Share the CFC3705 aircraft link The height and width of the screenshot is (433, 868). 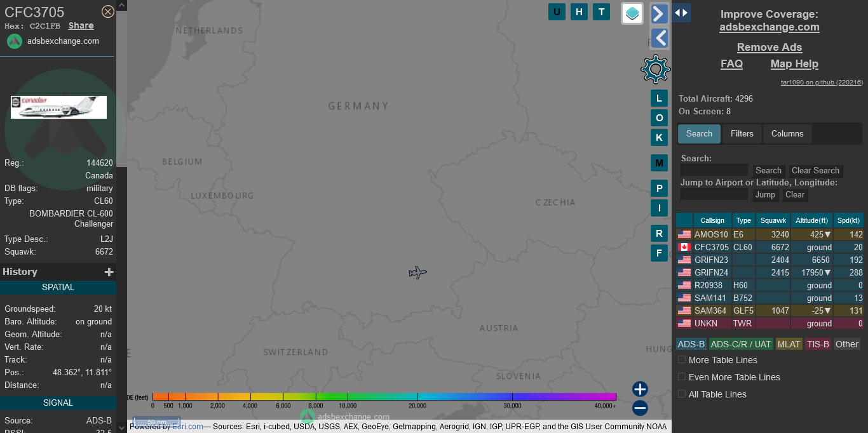(81, 26)
